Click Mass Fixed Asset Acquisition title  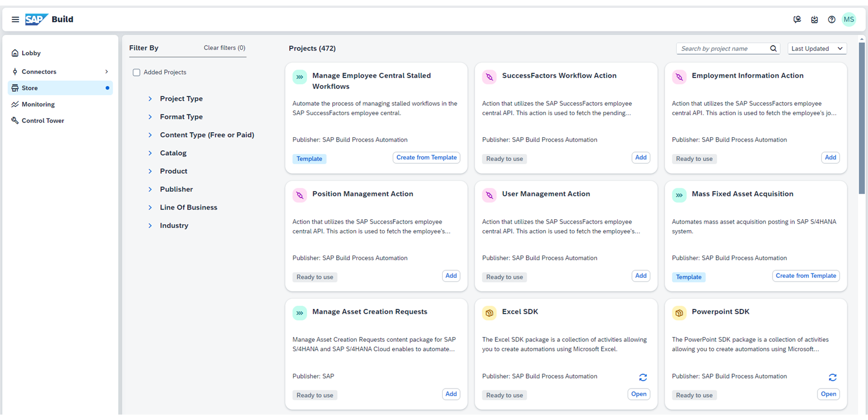[742, 194]
